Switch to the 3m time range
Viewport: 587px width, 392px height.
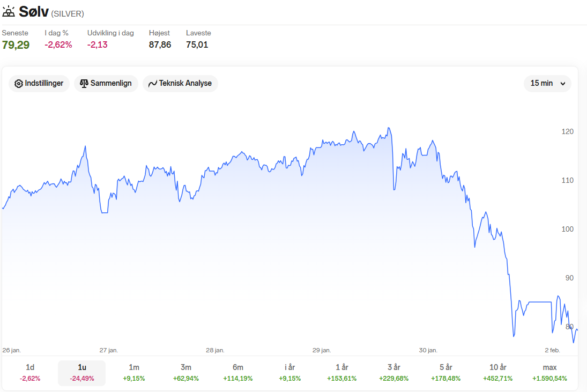click(x=185, y=373)
